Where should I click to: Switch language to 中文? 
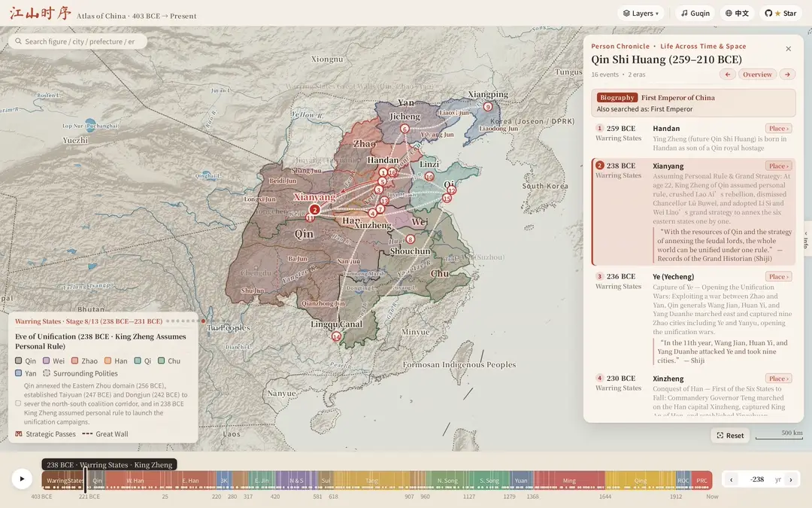click(737, 13)
